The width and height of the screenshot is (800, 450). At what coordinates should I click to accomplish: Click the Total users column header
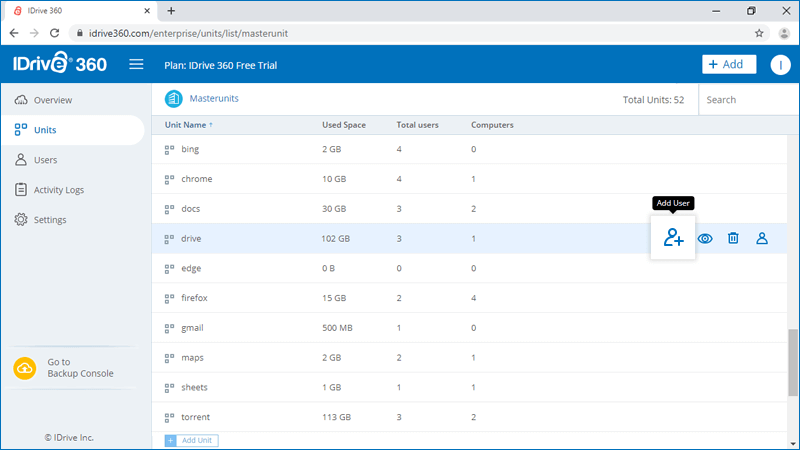click(417, 125)
